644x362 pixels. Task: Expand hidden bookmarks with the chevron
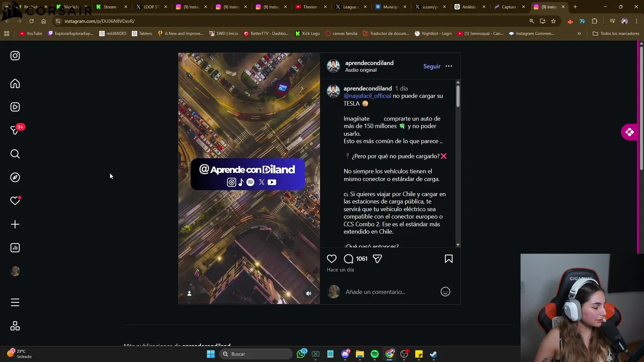tap(579, 34)
